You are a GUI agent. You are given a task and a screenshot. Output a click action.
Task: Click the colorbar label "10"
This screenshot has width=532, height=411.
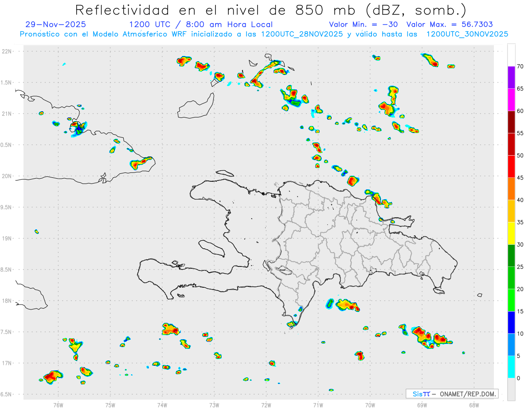coord(520,333)
